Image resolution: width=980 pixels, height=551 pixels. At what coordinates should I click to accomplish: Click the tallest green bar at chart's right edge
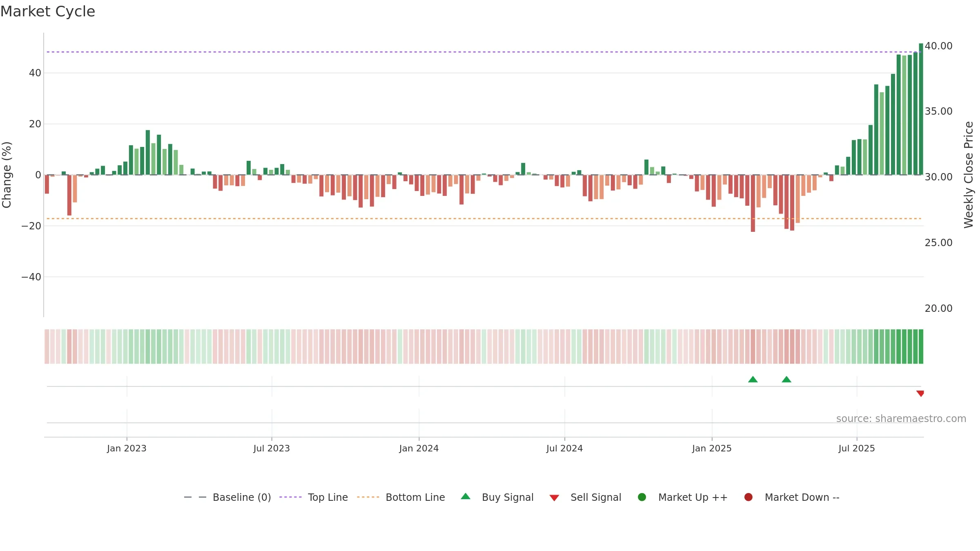[921, 109]
